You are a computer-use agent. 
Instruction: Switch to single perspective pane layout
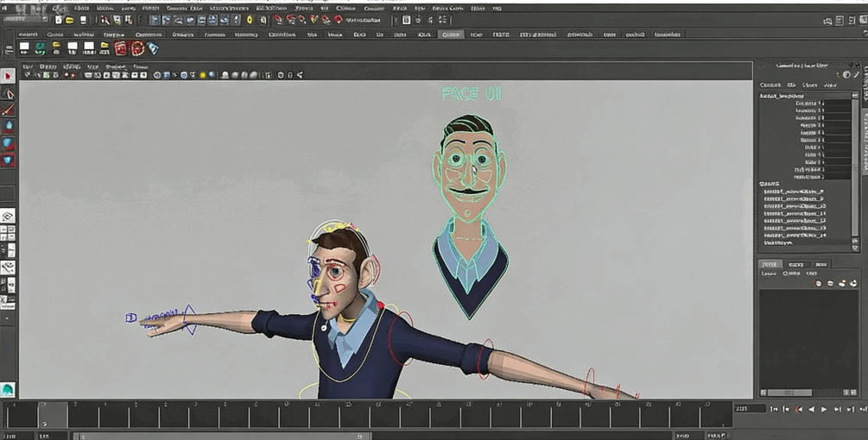8,216
